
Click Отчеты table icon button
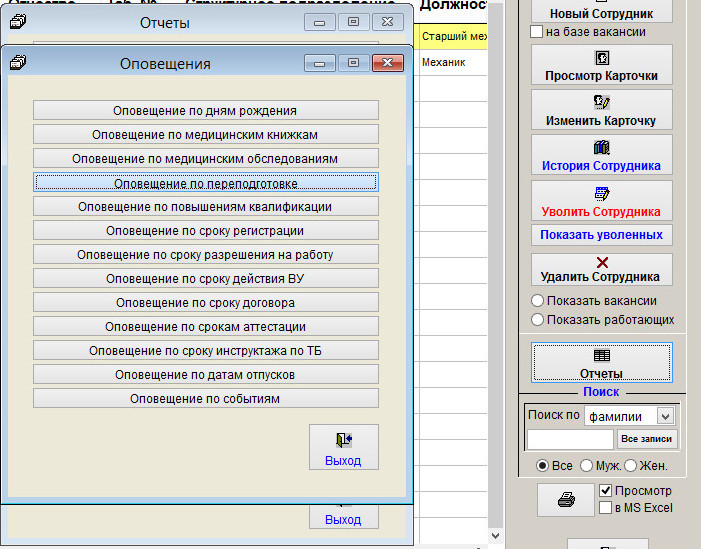pos(601,362)
